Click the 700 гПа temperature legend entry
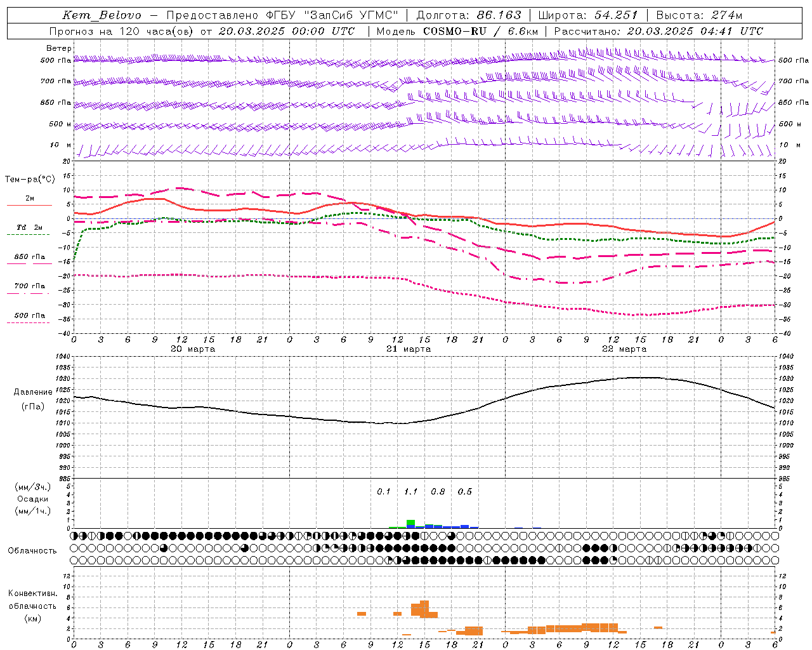The image size is (812, 650). click(x=29, y=288)
